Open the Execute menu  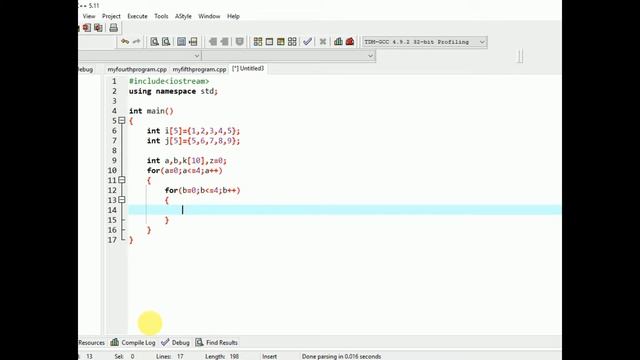point(137,16)
